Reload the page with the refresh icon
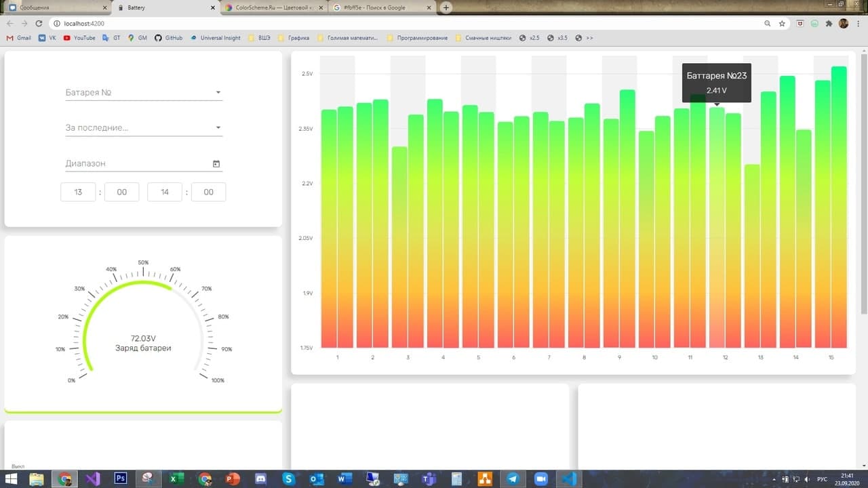Image resolution: width=868 pixels, height=488 pixels. (x=39, y=23)
